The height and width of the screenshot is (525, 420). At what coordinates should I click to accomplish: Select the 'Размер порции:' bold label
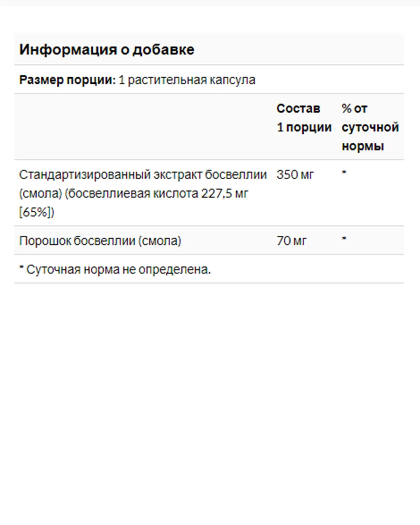(67, 80)
